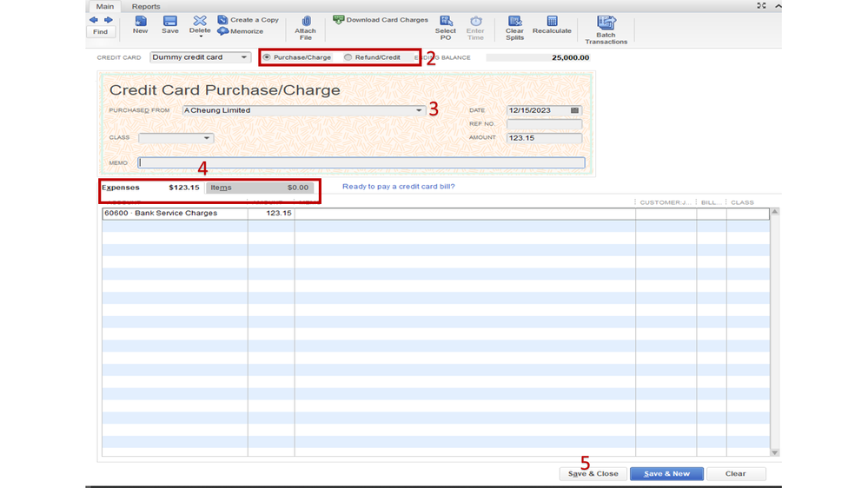Click the Select PO icon

446,22
